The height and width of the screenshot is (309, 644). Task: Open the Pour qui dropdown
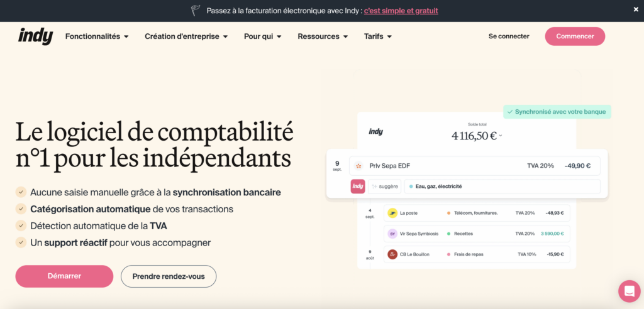click(262, 36)
